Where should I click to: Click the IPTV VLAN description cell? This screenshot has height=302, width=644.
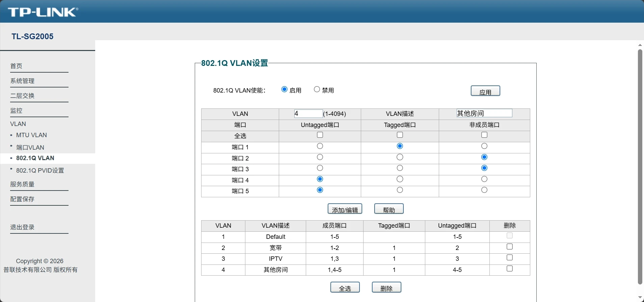click(275, 259)
